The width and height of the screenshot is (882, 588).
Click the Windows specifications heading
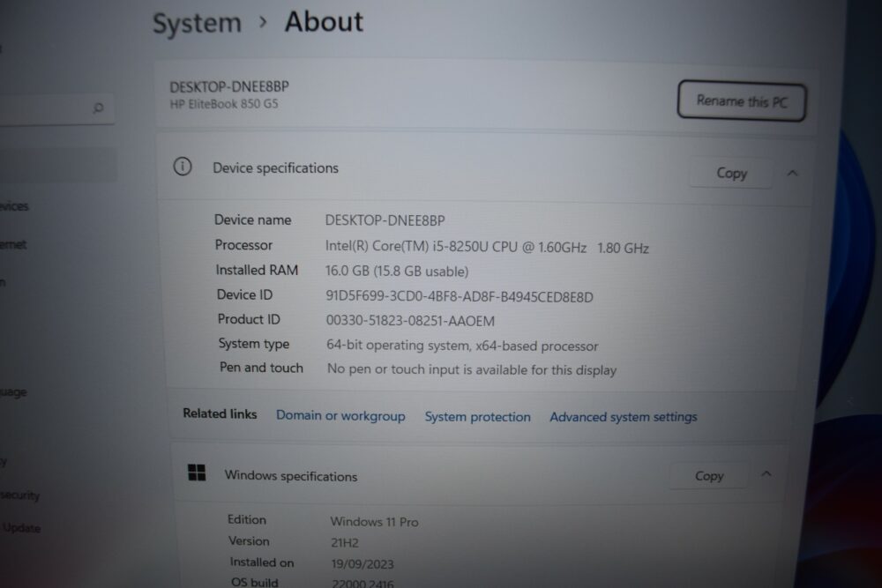point(291,476)
